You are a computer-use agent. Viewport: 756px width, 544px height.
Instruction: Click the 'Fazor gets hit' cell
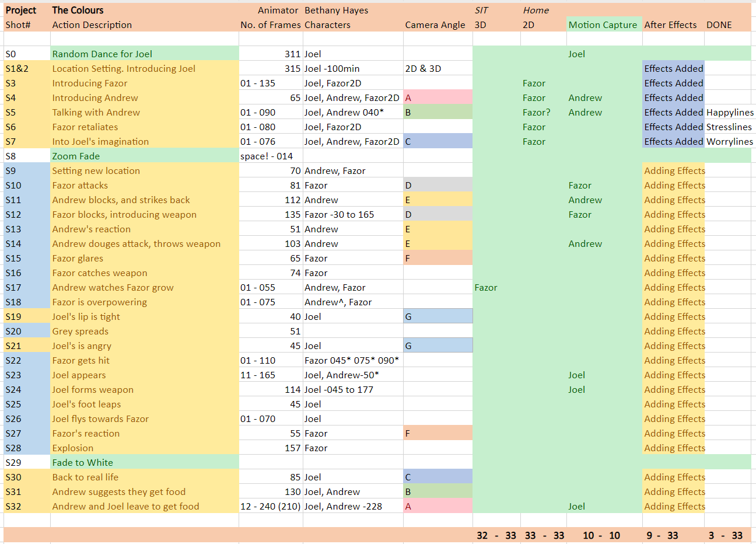145,360
